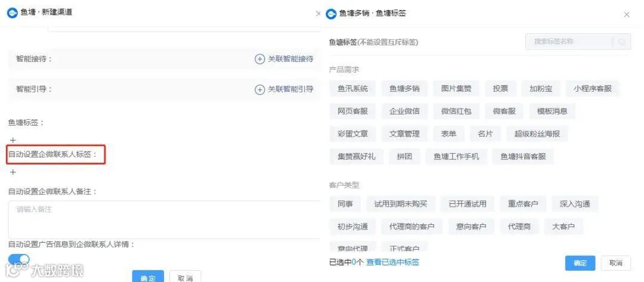Click the 关联智能引导 plus icon
Viewport: 644px width, 282px height.
point(259,89)
